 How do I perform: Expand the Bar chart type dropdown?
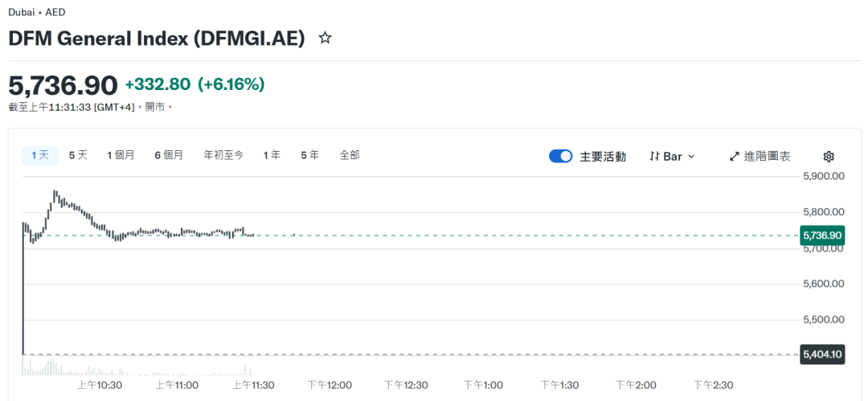pos(691,157)
